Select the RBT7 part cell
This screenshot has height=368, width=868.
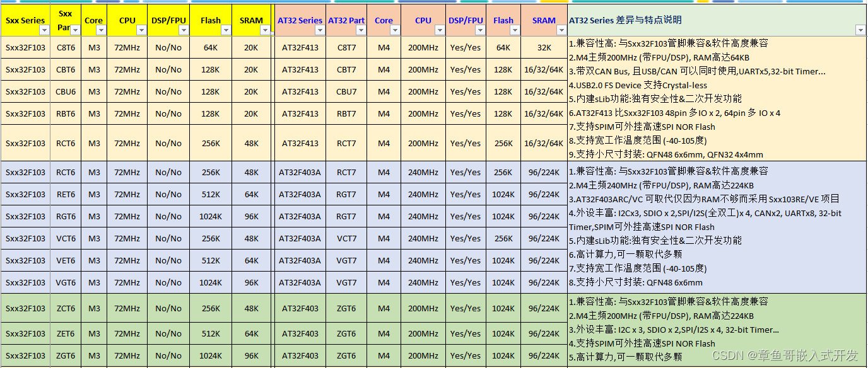(x=346, y=113)
